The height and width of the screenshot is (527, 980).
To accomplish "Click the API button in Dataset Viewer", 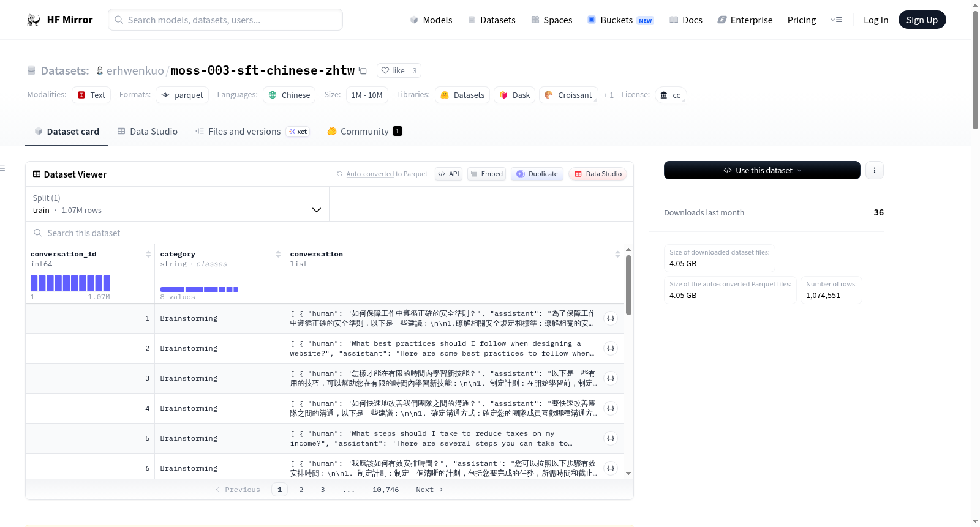I will pos(448,174).
